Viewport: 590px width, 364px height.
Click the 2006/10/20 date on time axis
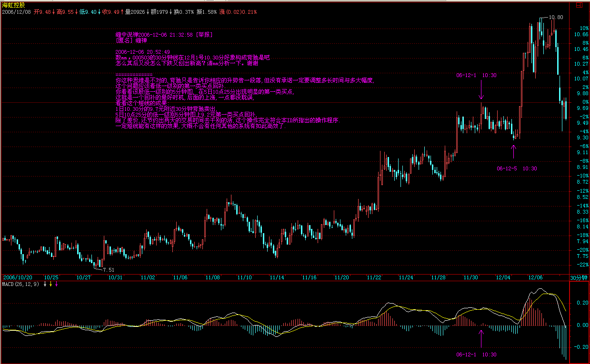(18, 277)
